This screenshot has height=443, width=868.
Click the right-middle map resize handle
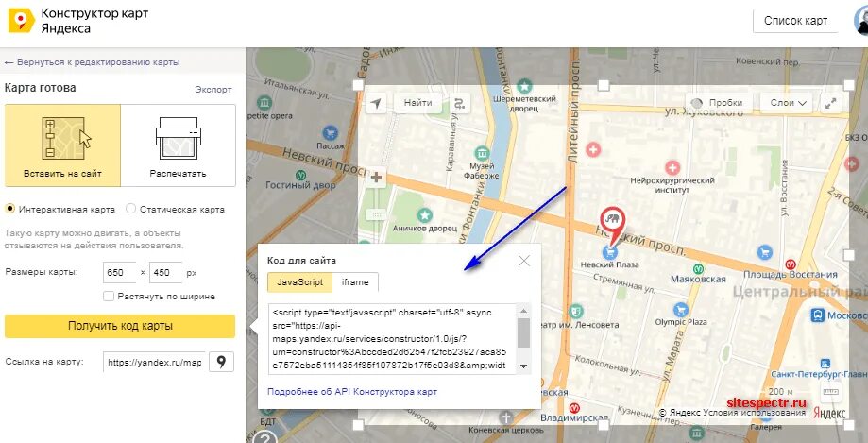coord(848,255)
